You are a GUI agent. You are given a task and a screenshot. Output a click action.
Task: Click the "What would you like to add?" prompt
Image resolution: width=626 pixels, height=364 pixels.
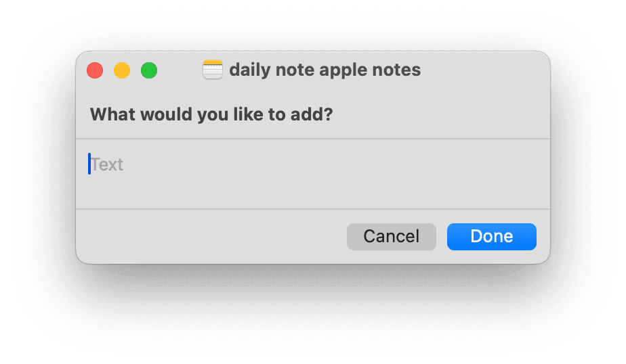(x=211, y=114)
